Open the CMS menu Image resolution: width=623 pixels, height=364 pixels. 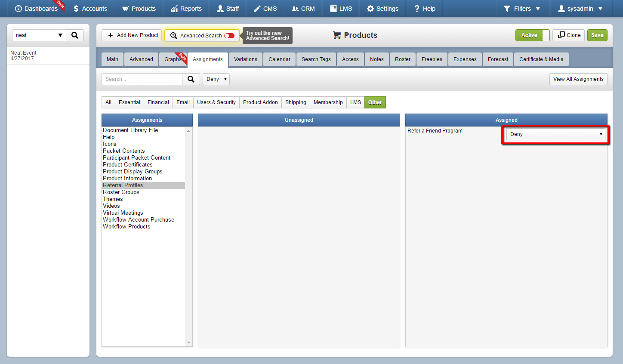(x=265, y=9)
